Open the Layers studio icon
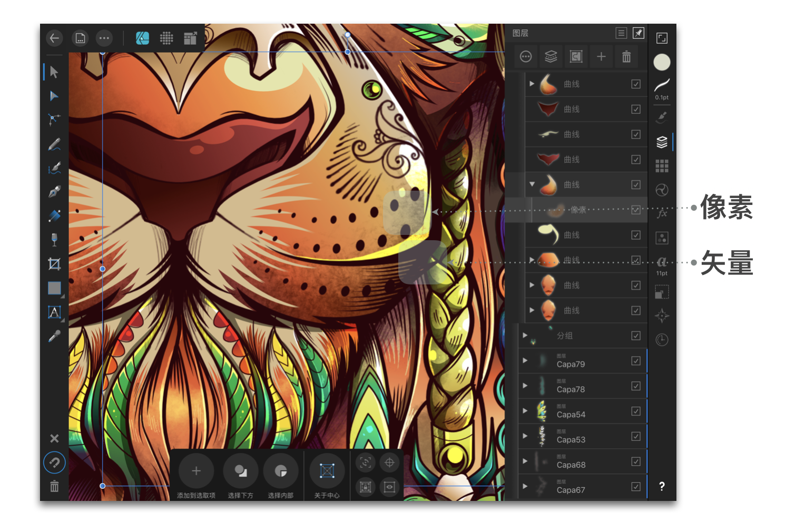The height and width of the screenshot is (532, 786). (x=662, y=142)
